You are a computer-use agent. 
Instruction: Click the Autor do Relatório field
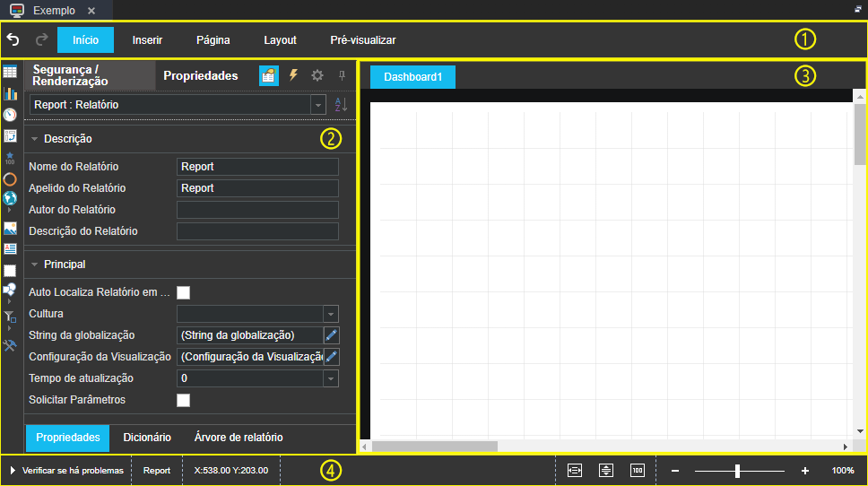pos(257,210)
